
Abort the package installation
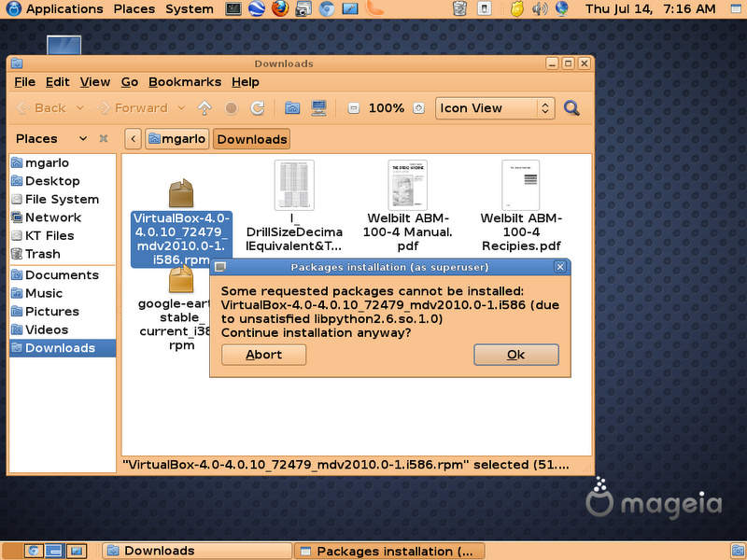pos(263,355)
